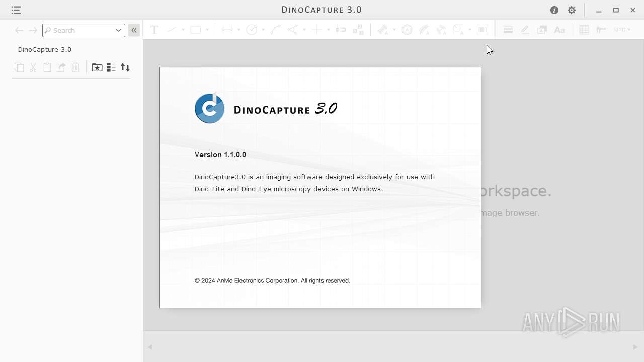The height and width of the screenshot is (362, 644).
Task: Select the DinoCapture 3.0 folder label
Action: coord(45,49)
